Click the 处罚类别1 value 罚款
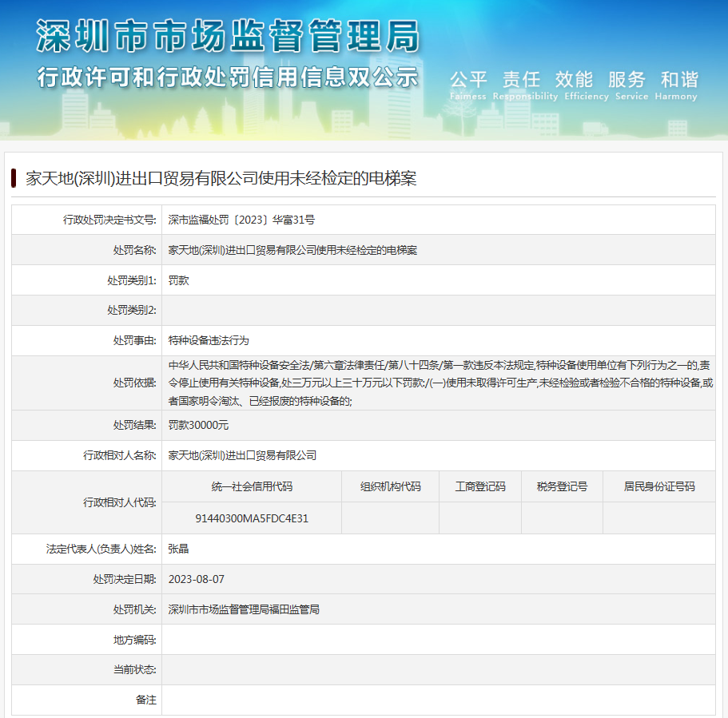The image size is (728, 718). click(178, 280)
